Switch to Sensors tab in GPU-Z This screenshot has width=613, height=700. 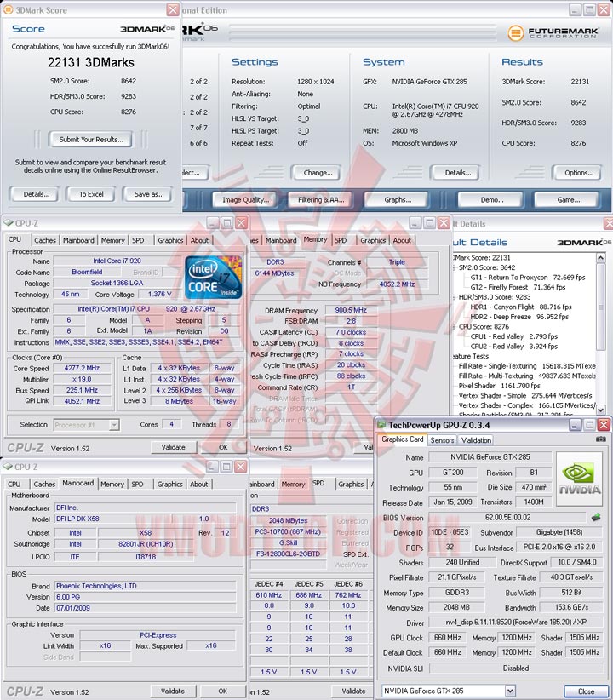tap(442, 440)
